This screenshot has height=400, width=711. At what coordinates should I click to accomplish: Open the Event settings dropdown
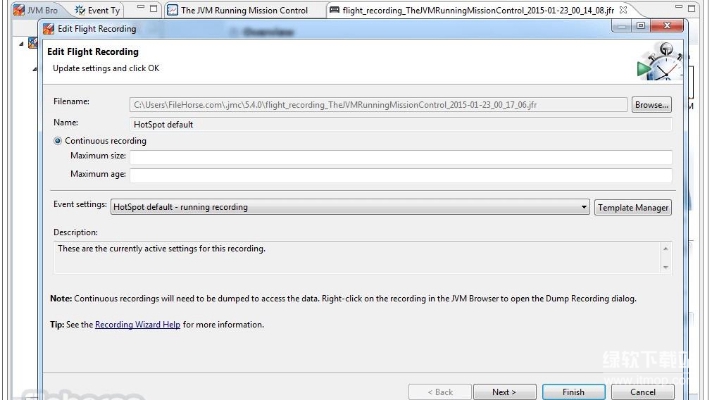tap(583, 207)
